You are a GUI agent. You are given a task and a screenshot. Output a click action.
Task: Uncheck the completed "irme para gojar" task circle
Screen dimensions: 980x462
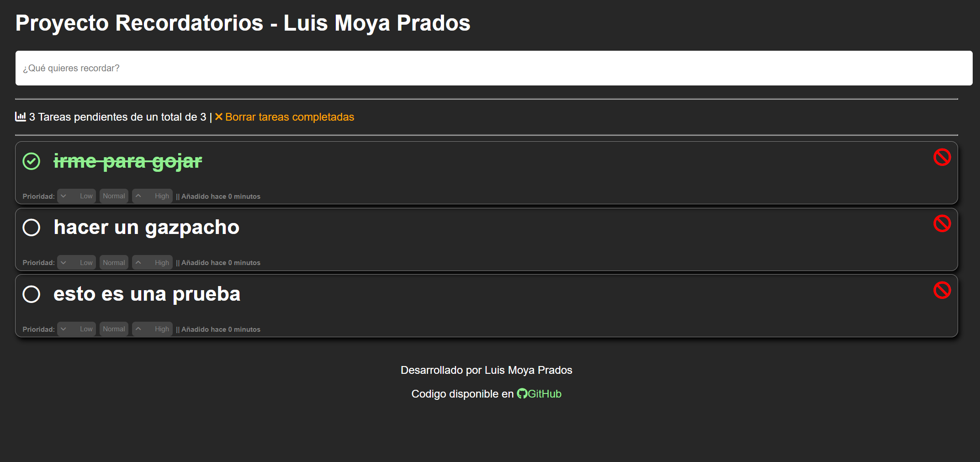click(x=31, y=161)
